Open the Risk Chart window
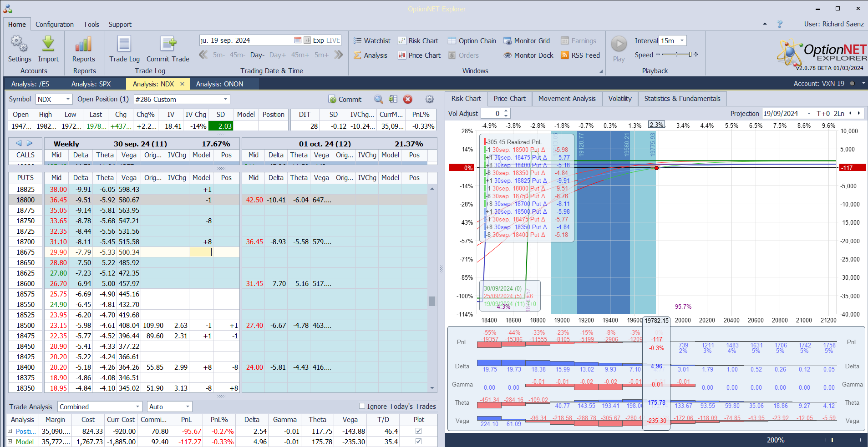868x447 pixels. (418, 40)
